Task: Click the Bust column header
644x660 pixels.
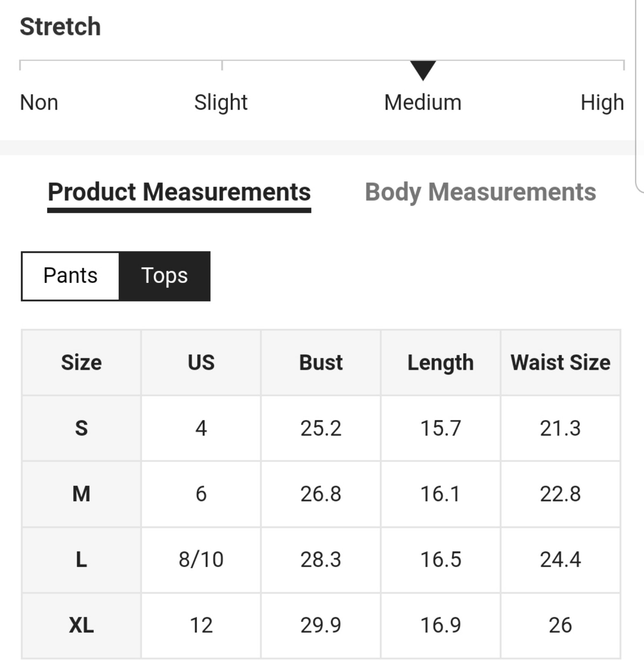Action: click(x=321, y=363)
